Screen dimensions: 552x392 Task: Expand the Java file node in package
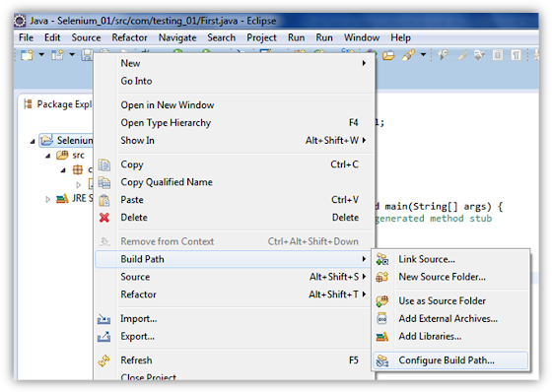pyautogui.click(x=79, y=184)
